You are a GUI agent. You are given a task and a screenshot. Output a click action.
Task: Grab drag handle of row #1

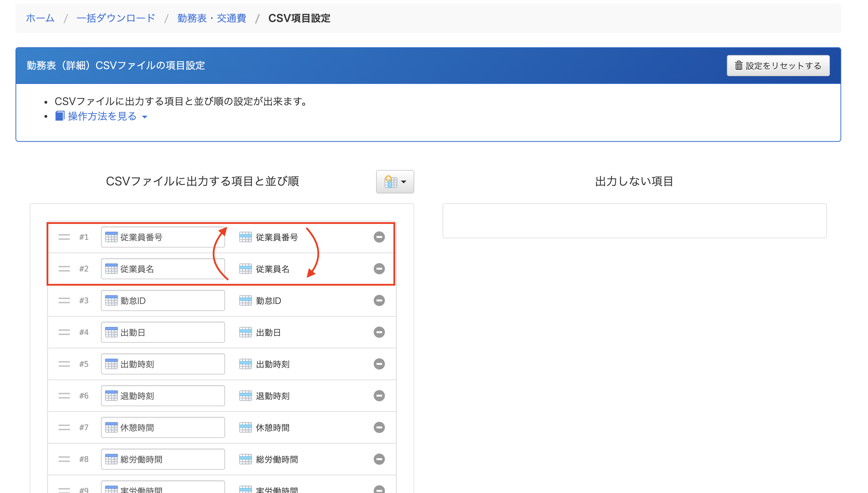[64, 237]
